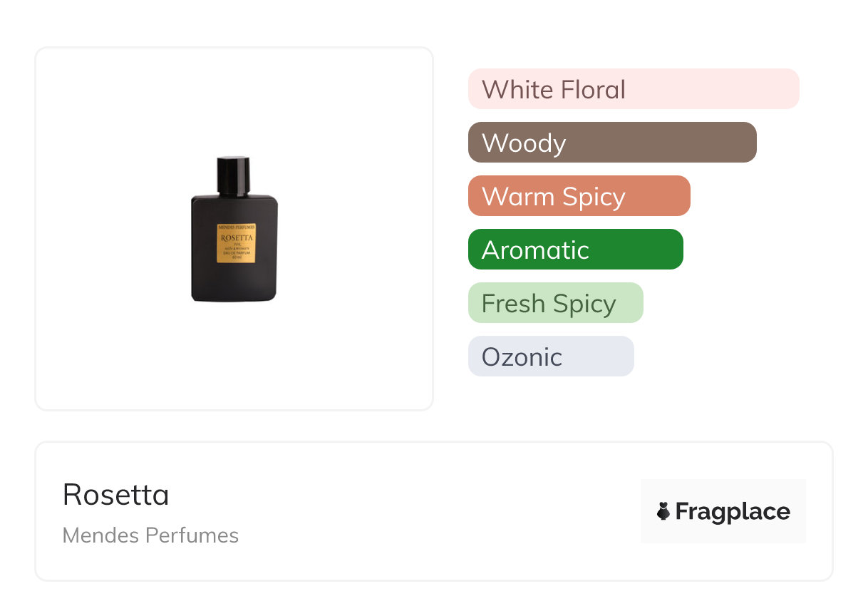The height and width of the screenshot is (616, 868).
Task: Select the White Floral accord bar
Action: [x=633, y=89]
